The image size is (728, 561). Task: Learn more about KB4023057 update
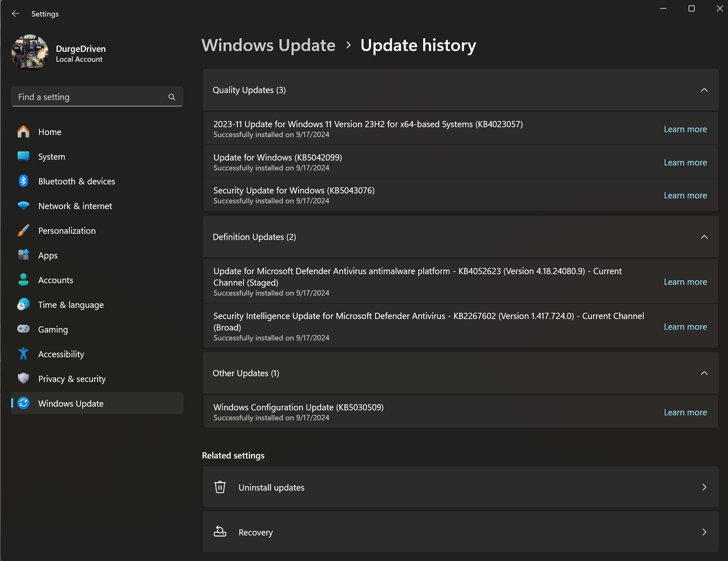point(685,129)
